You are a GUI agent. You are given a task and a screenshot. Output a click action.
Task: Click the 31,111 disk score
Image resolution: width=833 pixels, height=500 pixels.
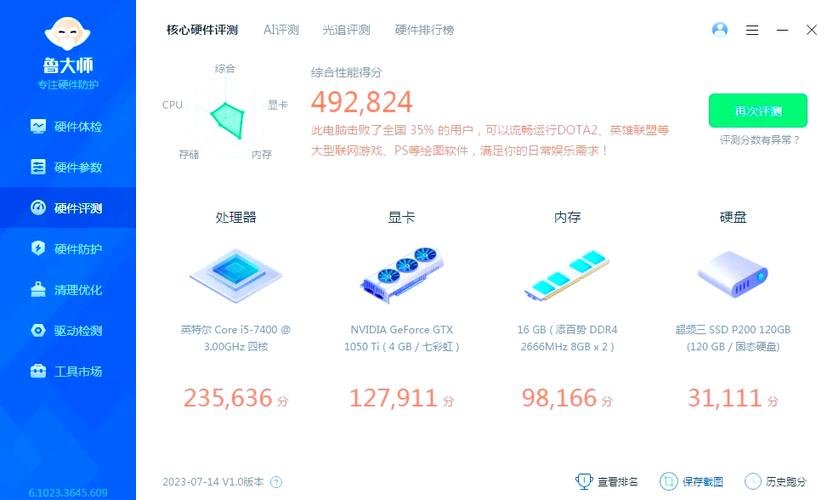click(x=733, y=398)
